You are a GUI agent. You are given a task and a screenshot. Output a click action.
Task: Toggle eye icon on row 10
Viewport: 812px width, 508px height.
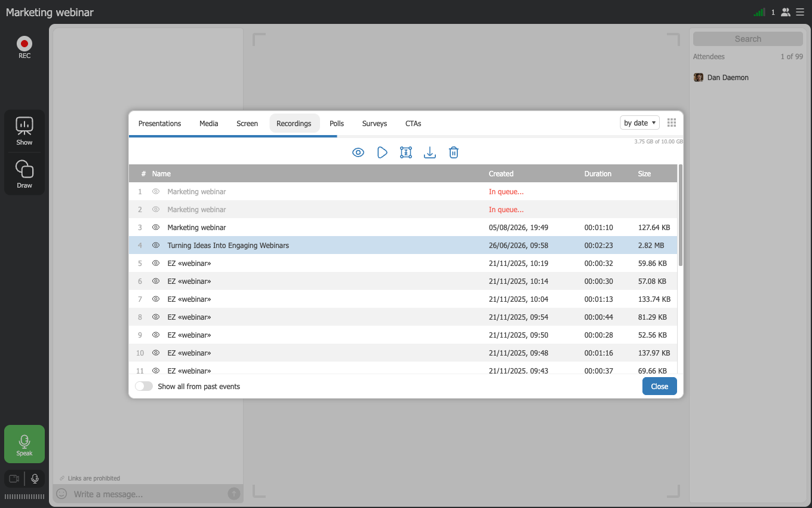coord(156,353)
